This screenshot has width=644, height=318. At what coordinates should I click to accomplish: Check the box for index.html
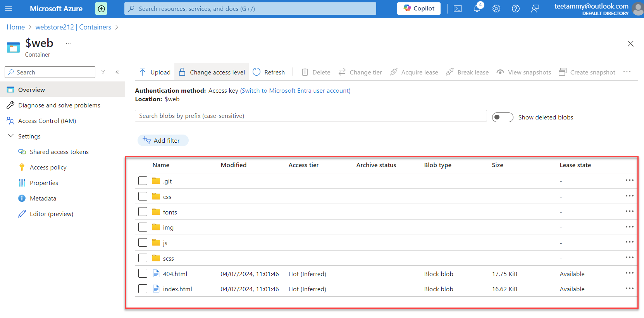pyautogui.click(x=143, y=289)
